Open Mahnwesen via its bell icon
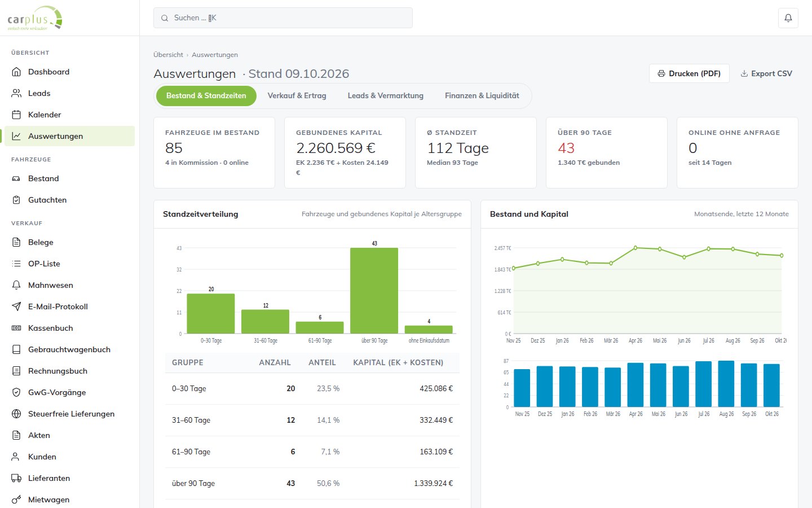The image size is (812, 508). click(x=16, y=285)
